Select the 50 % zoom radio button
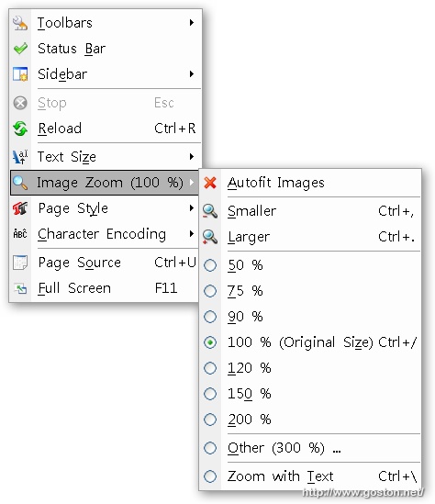 point(210,265)
